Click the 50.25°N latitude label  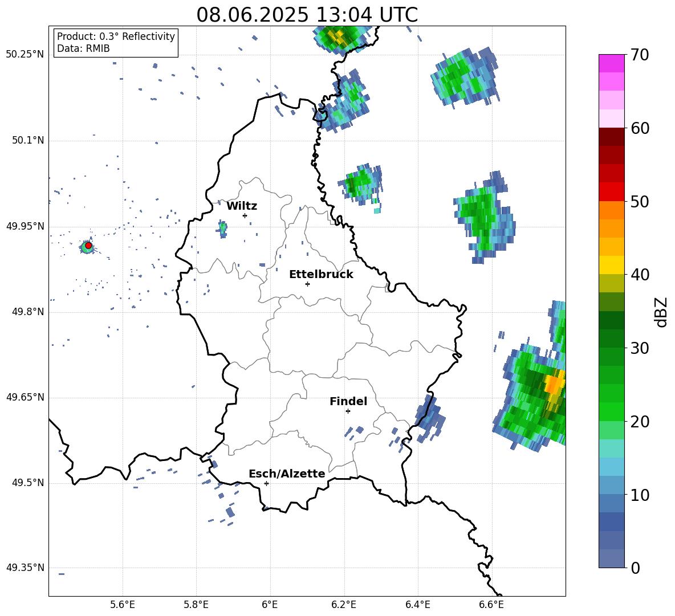(25, 55)
